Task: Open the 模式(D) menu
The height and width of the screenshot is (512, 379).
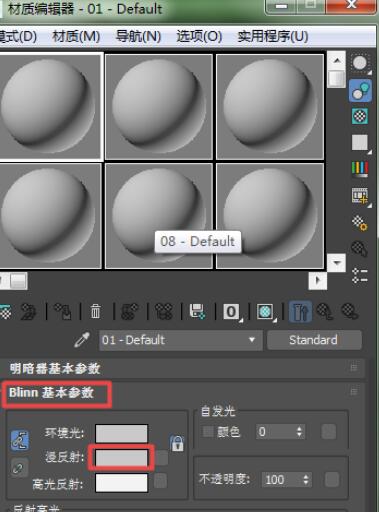Action: tap(18, 36)
